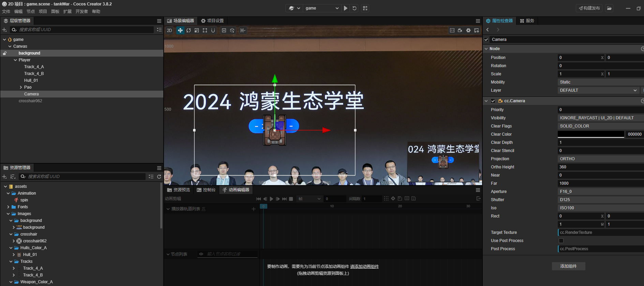
Task: Click the scene reference image icon
Action: (x=452, y=30)
